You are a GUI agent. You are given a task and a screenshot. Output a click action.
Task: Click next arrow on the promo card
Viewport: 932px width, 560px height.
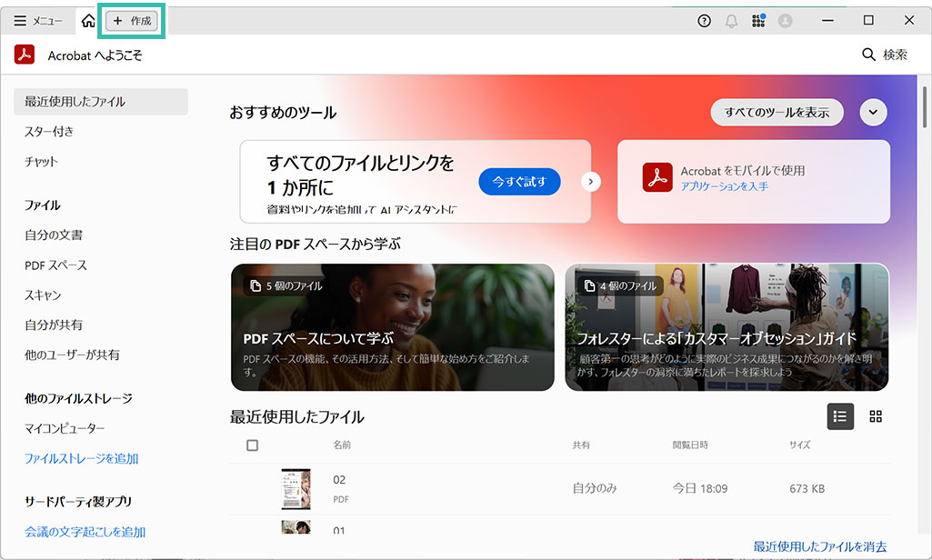[x=591, y=182]
